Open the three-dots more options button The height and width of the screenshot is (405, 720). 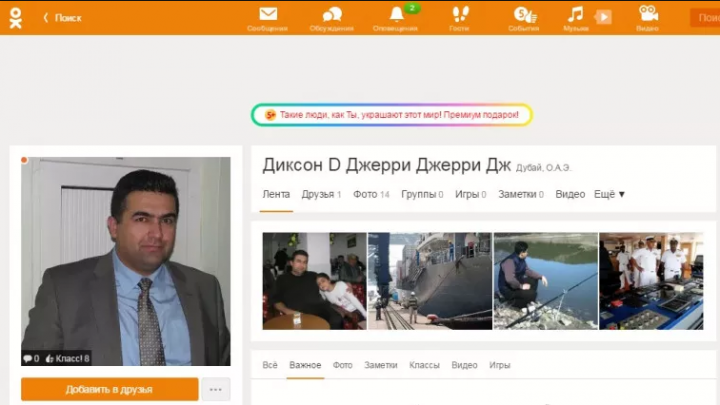[x=216, y=389]
